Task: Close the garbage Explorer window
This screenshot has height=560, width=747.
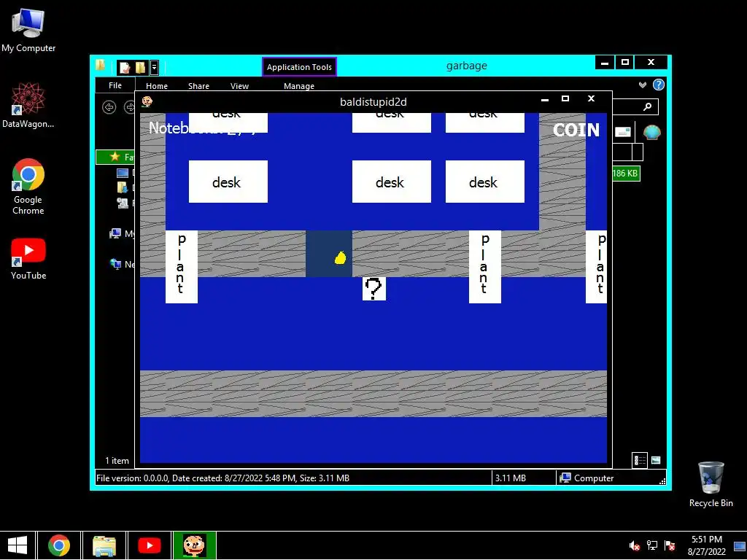Action: [651, 63]
